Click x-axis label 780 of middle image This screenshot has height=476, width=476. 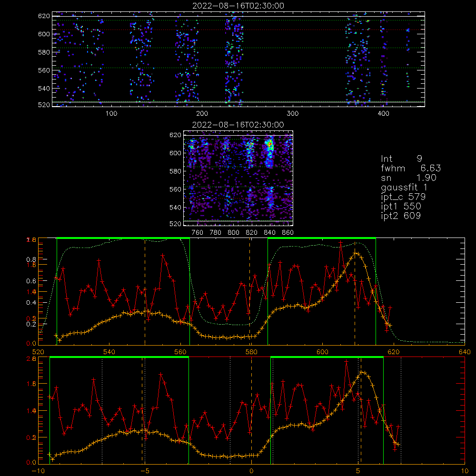tap(216, 233)
